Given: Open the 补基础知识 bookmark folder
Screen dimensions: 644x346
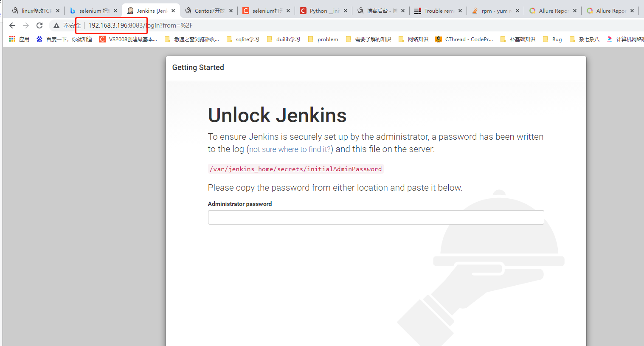Looking at the screenshot, I should [x=518, y=39].
